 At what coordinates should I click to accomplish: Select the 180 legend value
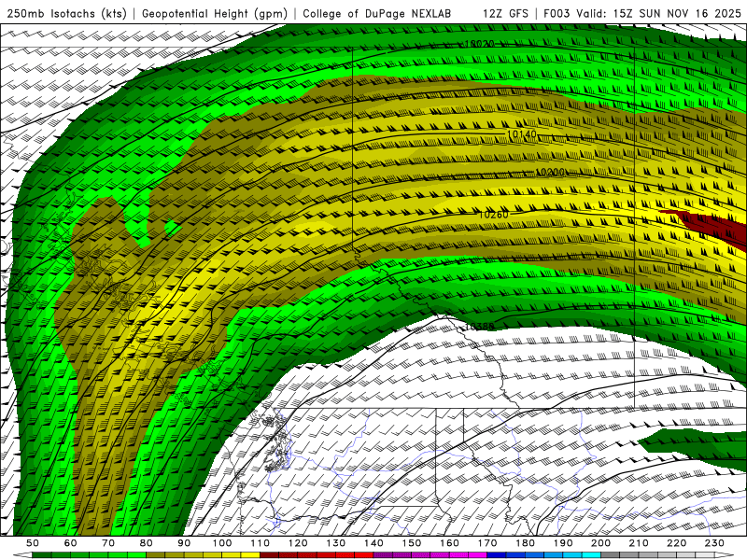pyautogui.click(x=525, y=543)
